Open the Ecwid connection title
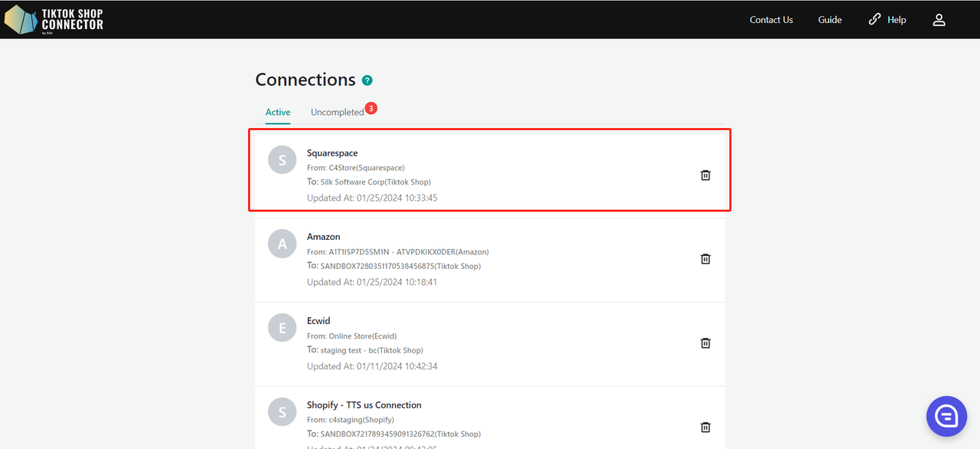Screen dimensions: 980x449 pos(318,321)
